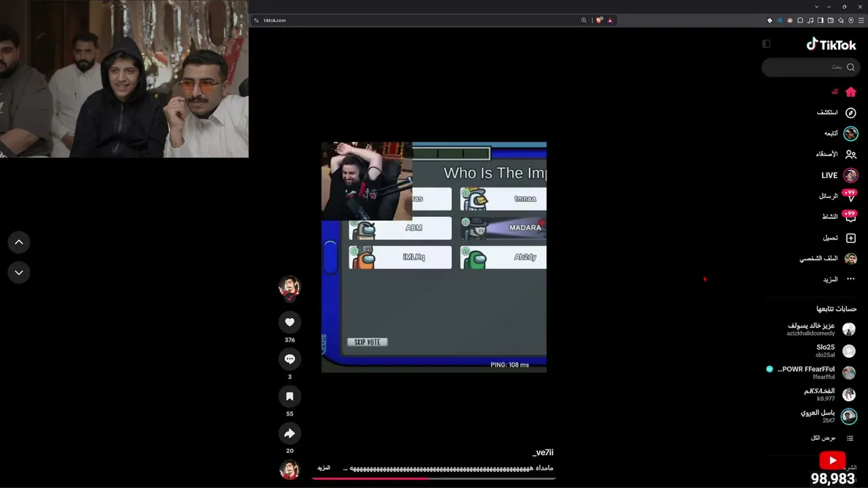The image size is (868, 488).
Task: Open the Brave Rewards triangle icon
Action: [610, 20]
